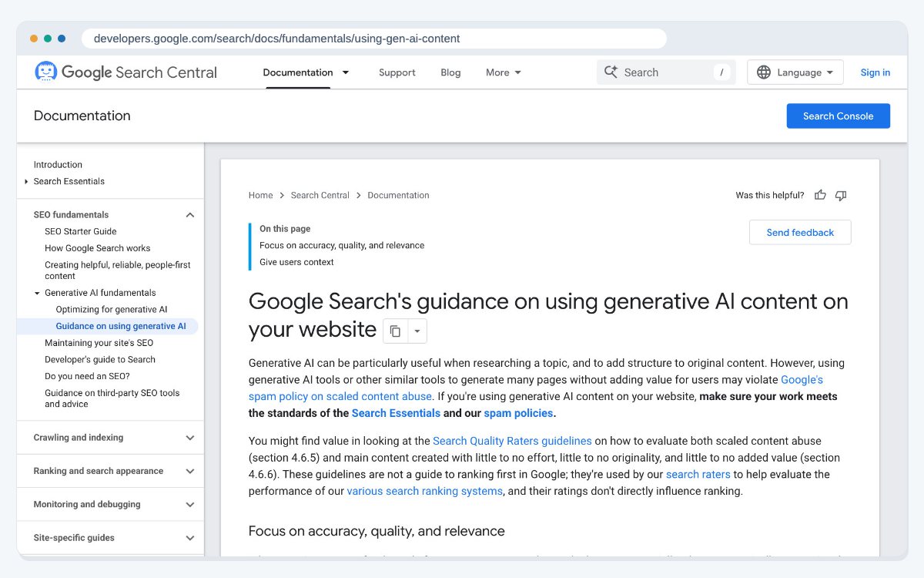Click the search sparkle magnifier icon
Screen dimensions: 924x578
pos(611,72)
